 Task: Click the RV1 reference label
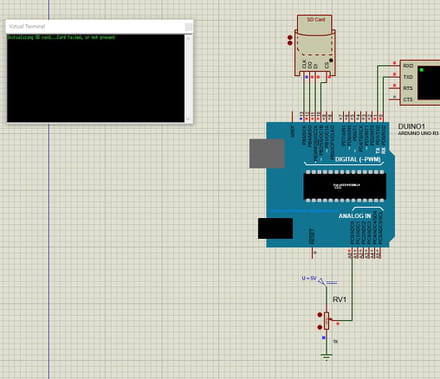point(339,300)
